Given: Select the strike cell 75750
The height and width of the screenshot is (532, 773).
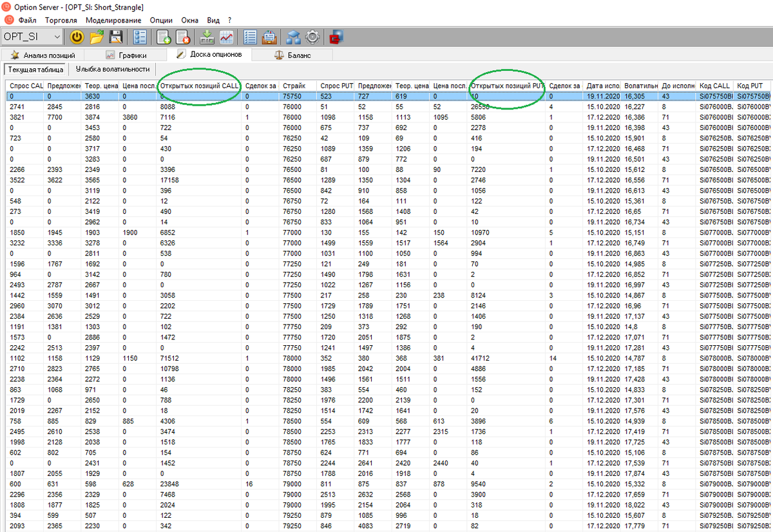Looking at the screenshot, I should (298, 96).
